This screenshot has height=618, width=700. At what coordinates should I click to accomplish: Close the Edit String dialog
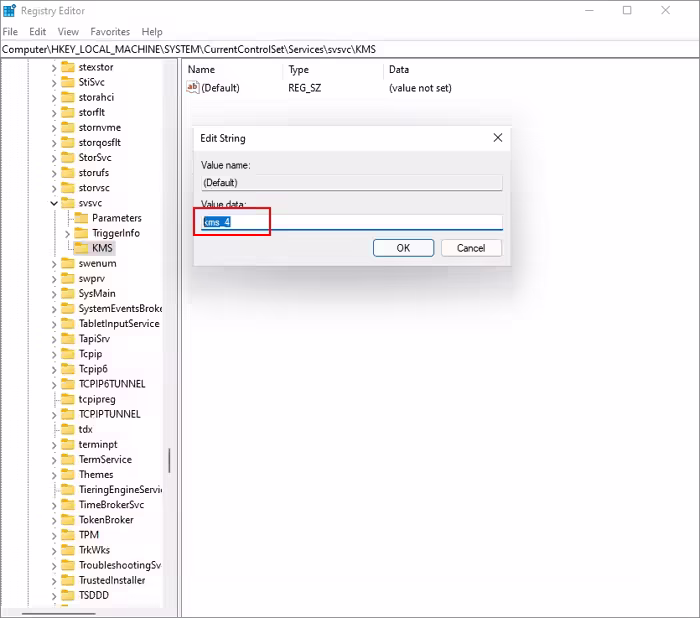pyautogui.click(x=498, y=138)
